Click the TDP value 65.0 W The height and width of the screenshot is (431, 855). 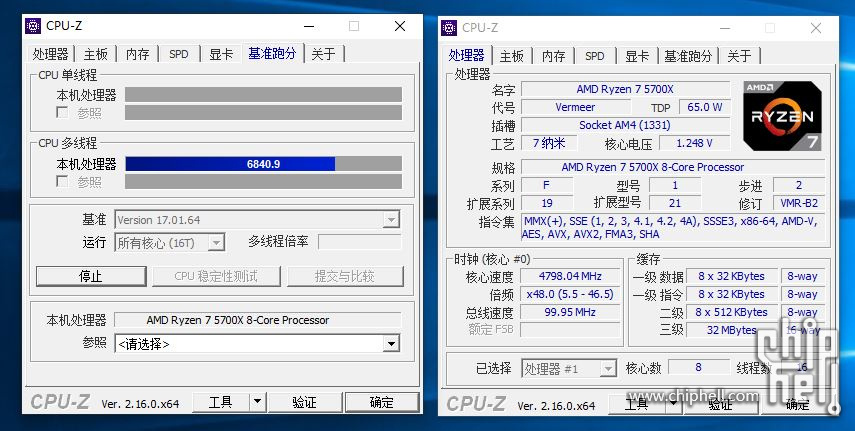[x=705, y=107]
